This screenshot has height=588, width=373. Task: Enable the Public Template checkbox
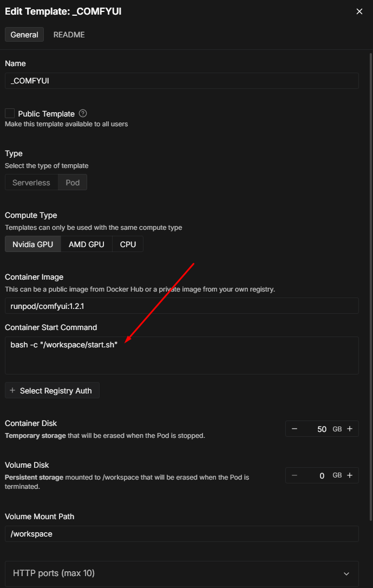click(x=9, y=113)
